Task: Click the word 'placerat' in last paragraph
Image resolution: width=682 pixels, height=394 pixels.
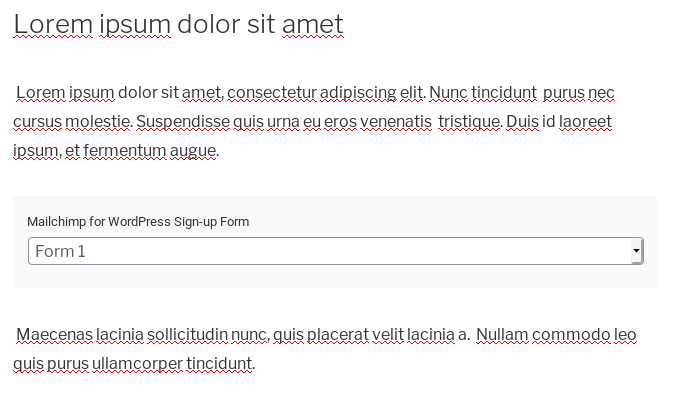Action: tap(338, 335)
